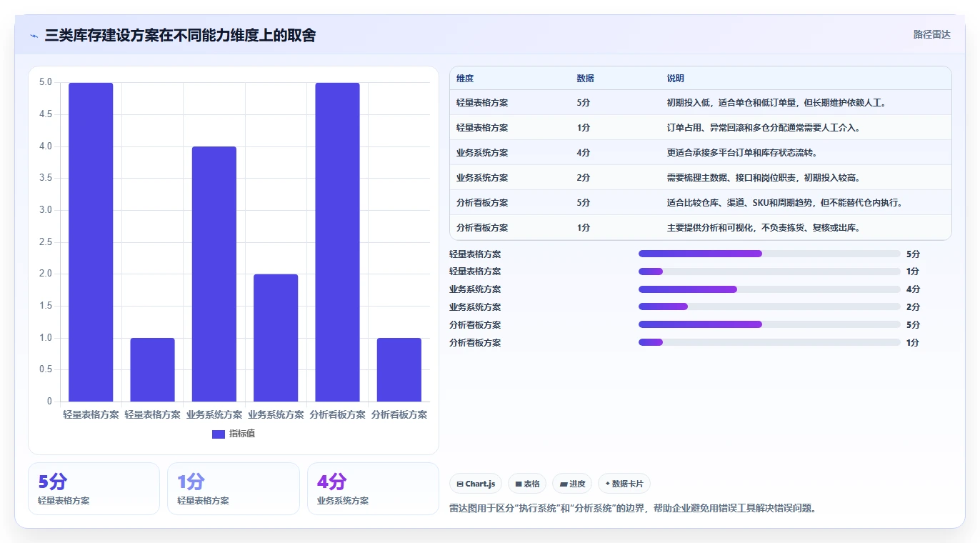
Task: Click the 1.5 tick on the chart's y-axis
Action: [45, 306]
